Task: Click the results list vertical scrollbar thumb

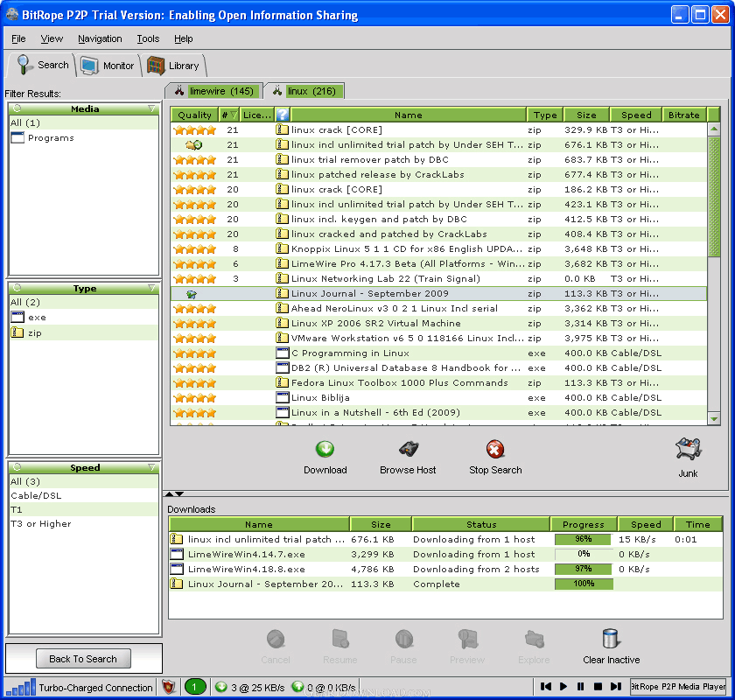Action: tap(714, 197)
